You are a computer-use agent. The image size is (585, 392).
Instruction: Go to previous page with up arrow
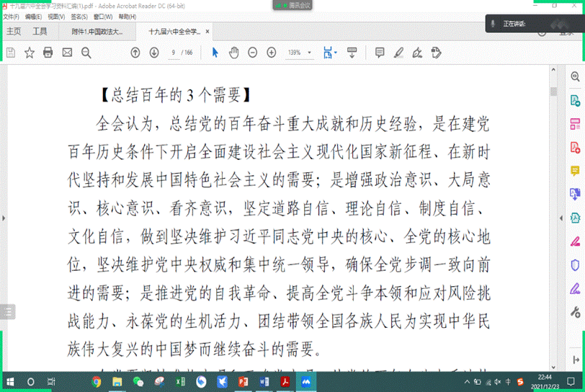135,53
